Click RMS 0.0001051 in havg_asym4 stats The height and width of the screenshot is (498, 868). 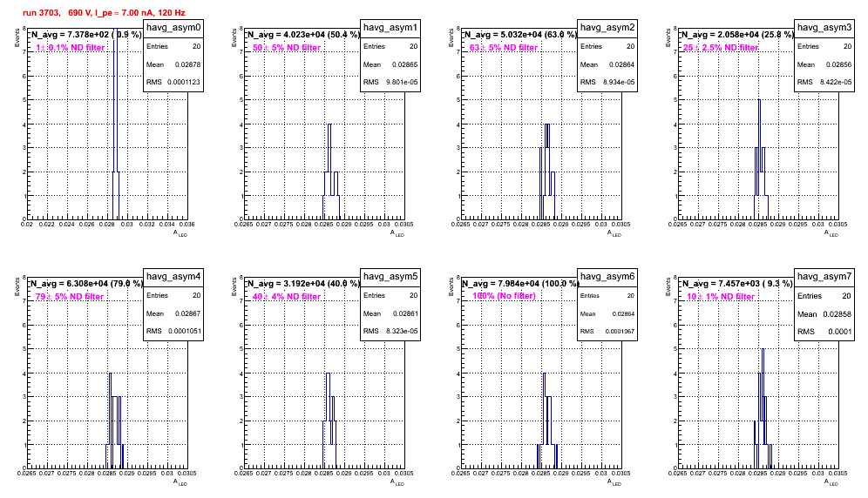pos(173,331)
